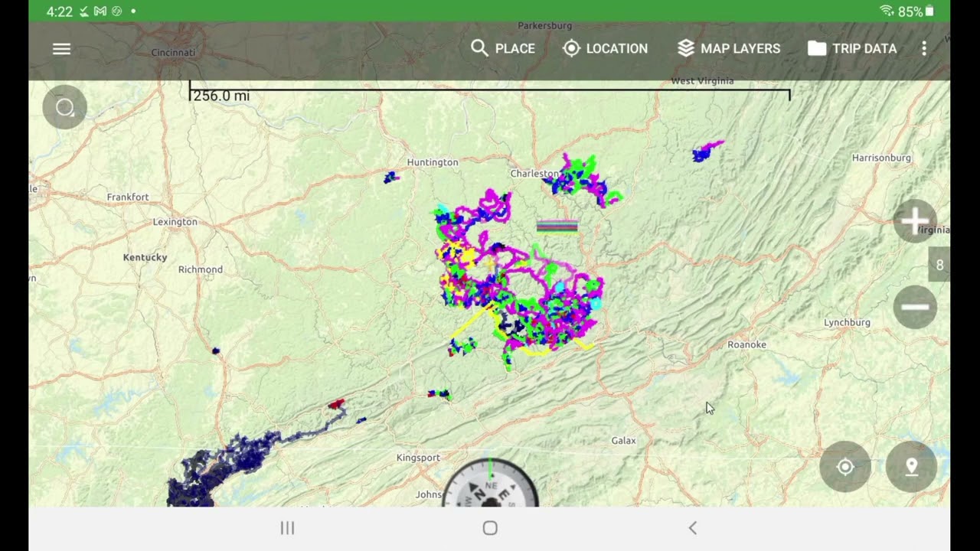Tap the Wi-Fi status icon
This screenshot has width=980, height=551.
coord(887,11)
